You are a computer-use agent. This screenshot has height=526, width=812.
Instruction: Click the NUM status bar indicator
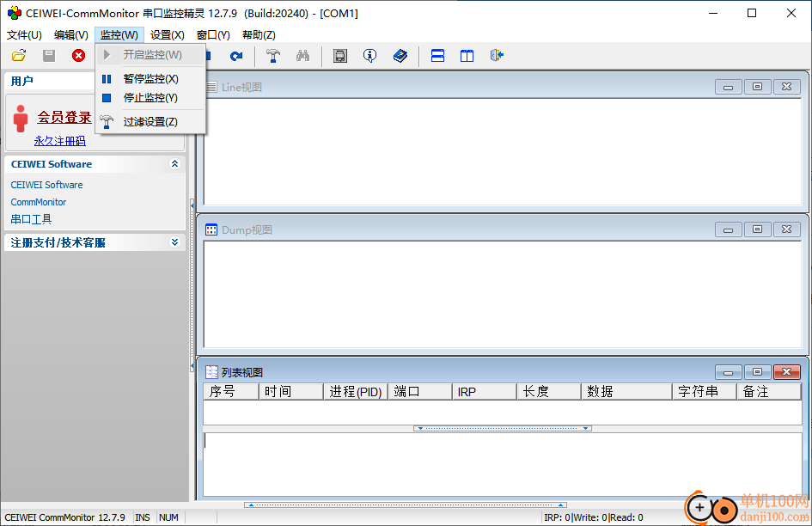click(x=168, y=517)
